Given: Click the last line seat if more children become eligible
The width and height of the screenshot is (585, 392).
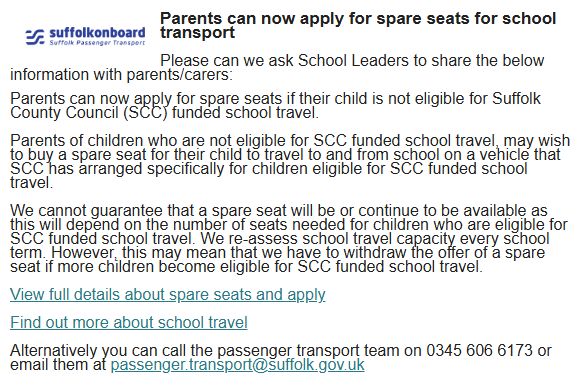Looking at the screenshot, I should (x=246, y=267).
